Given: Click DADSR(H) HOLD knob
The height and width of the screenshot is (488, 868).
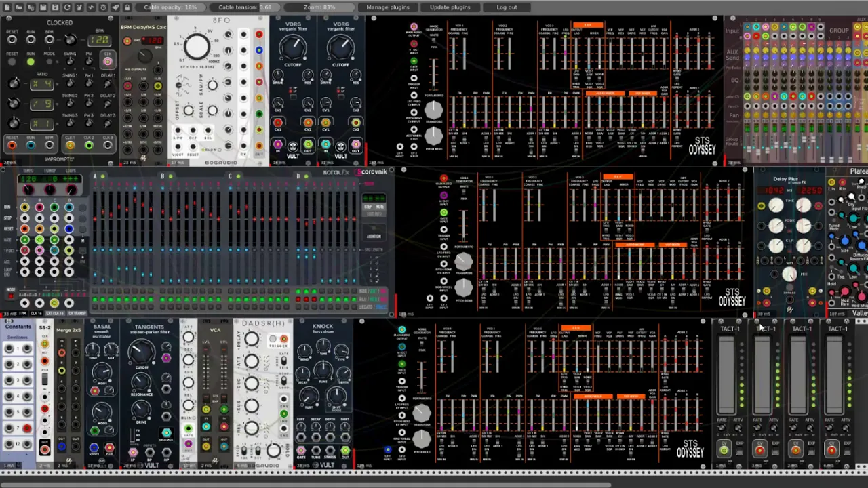Looking at the screenshot, I should click(x=272, y=449).
